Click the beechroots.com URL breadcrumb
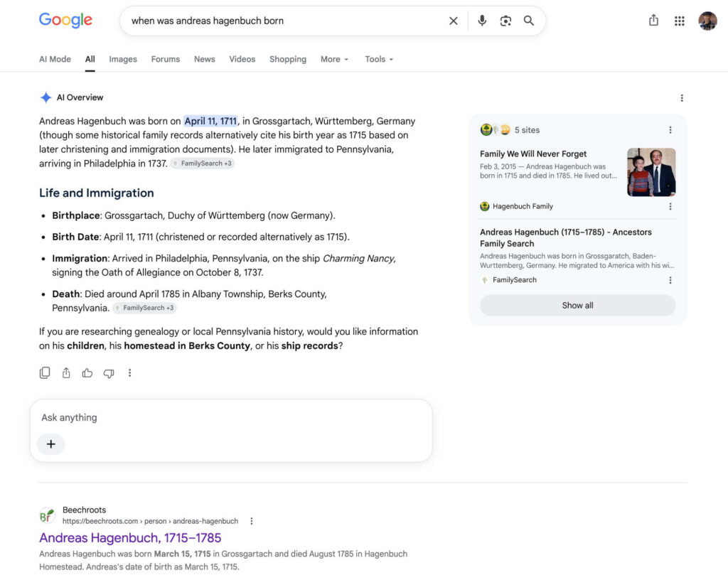This screenshot has height=580, width=728. pos(150,521)
